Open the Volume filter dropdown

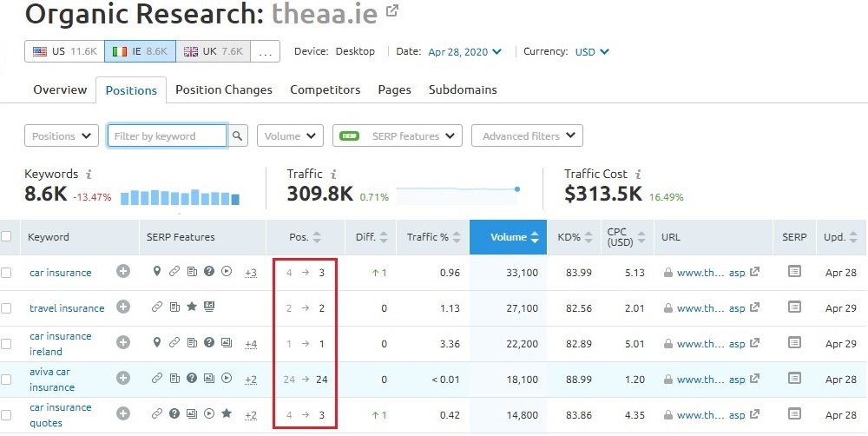coord(290,135)
